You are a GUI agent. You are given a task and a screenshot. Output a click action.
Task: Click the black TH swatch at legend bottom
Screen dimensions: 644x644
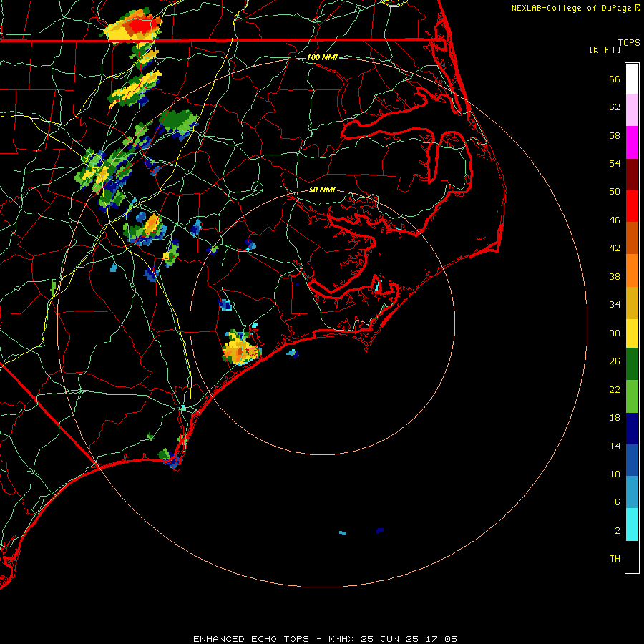pos(632,557)
